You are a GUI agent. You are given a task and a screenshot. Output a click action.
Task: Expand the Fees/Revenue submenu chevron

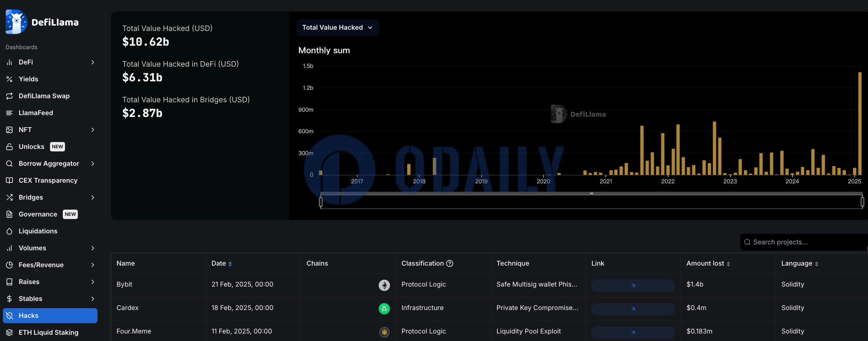tap(93, 265)
